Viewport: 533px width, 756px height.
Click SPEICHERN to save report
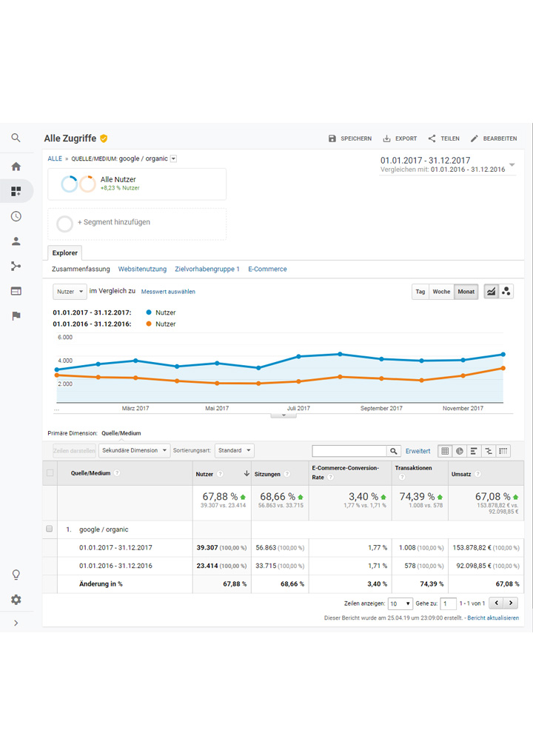pos(350,138)
